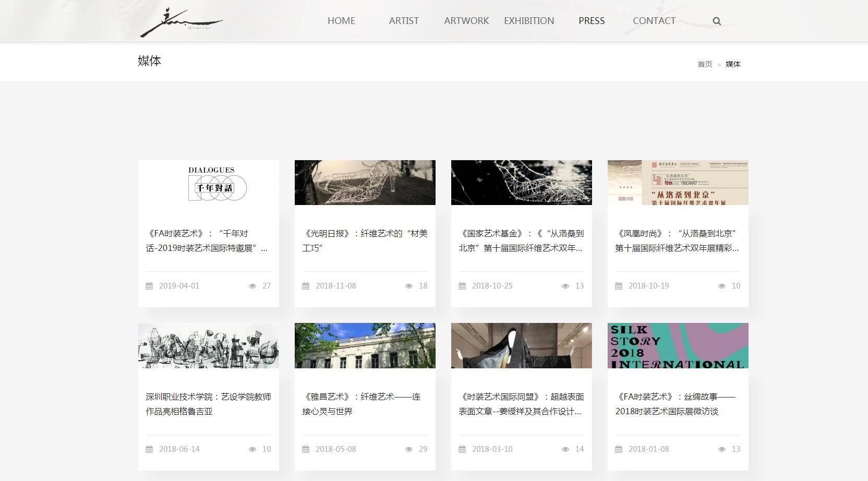Viewport: 868px width, 481px height.
Task: Open the 《凤凰时尚》 article title
Action: pos(677,241)
